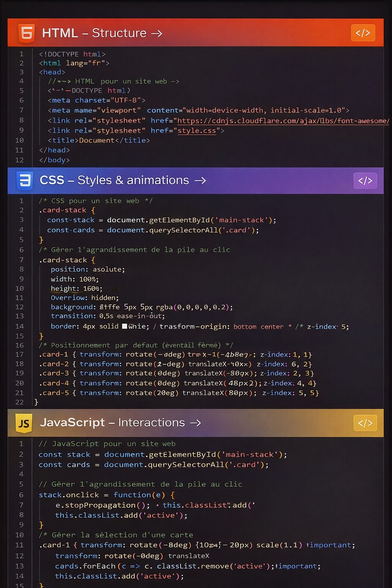
Task: Click the scale(1.1) !important line
Action: [197, 545]
